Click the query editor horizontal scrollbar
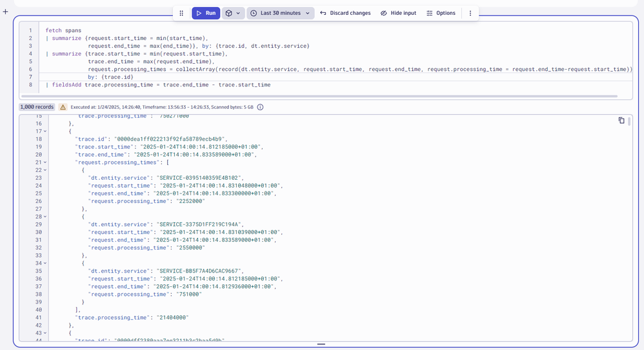The height and width of the screenshot is (350, 644). point(323,96)
